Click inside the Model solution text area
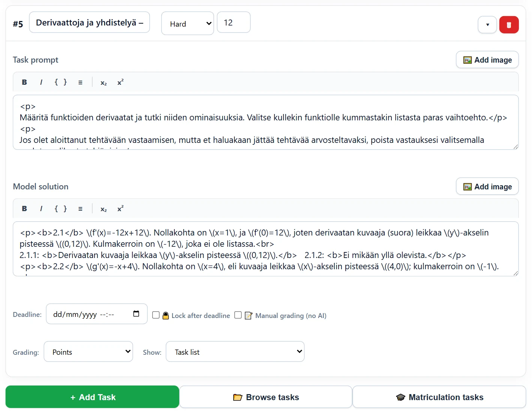Screen dimensions: 532x414 click(x=266, y=249)
